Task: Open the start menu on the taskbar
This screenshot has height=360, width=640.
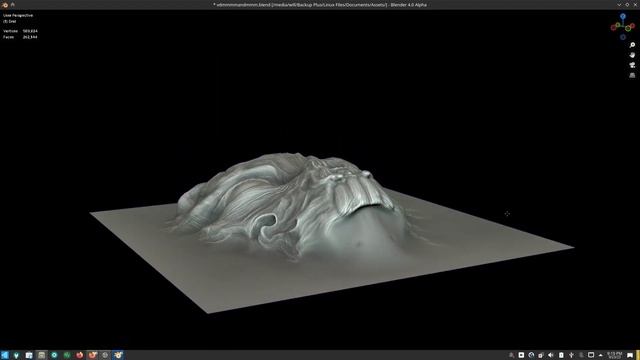Action: pos(4,355)
